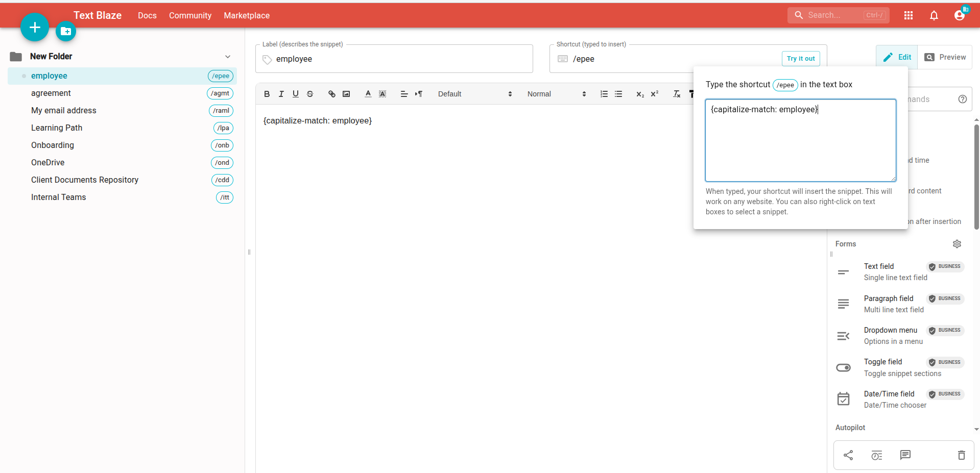Click the Try it out button

tap(801, 59)
